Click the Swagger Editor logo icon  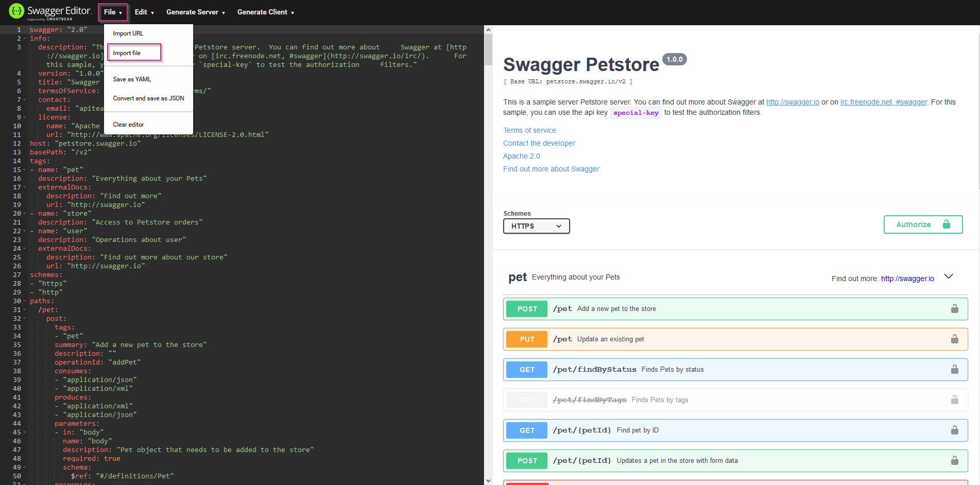tap(16, 11)
